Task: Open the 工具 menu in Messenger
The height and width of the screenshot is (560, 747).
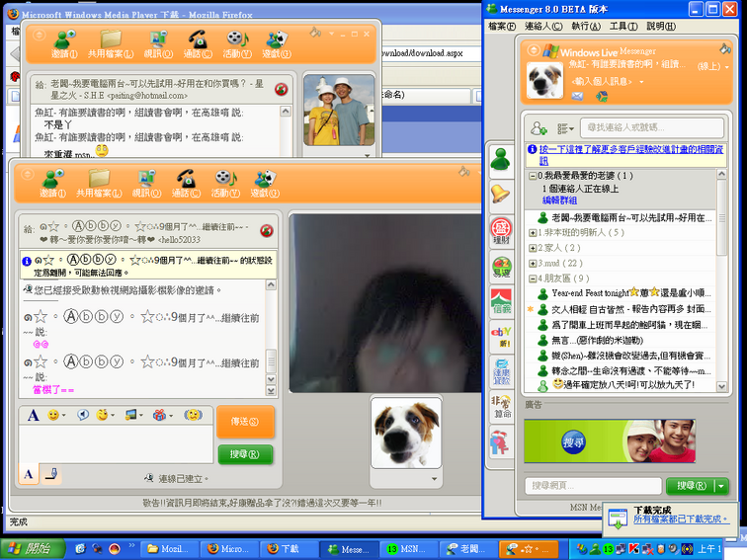Action: 622,27
